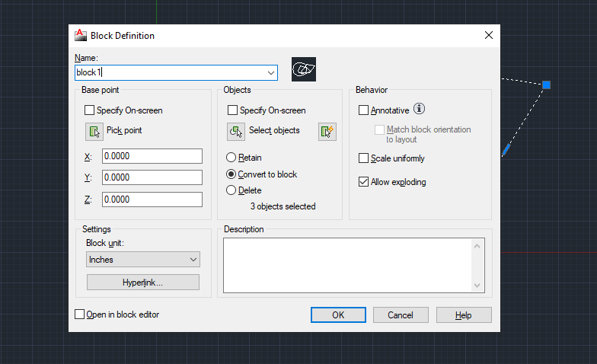Click the Cancel button
Image resolution: width=597 pixels, height=364 pixels.
[x=401, y=315]
